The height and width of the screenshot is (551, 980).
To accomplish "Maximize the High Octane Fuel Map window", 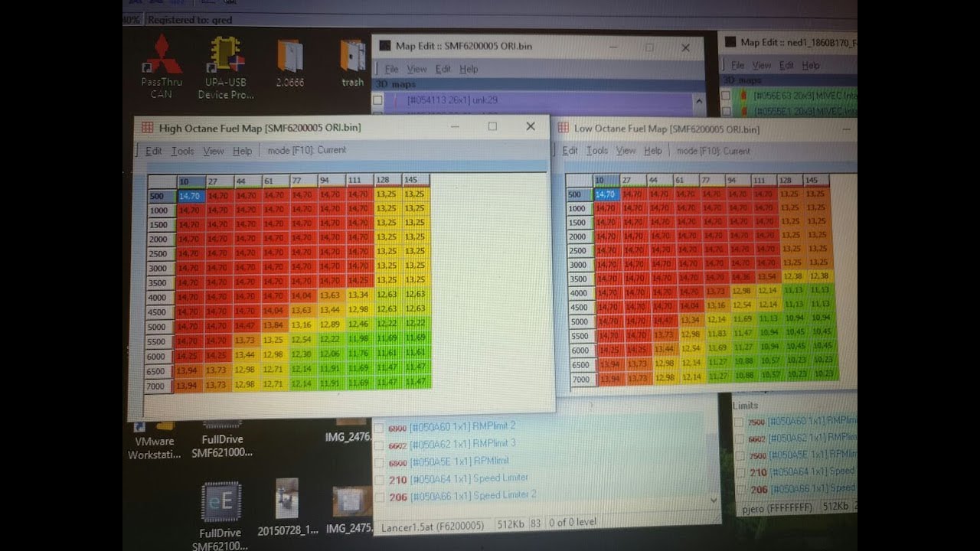I will (492, 126).
